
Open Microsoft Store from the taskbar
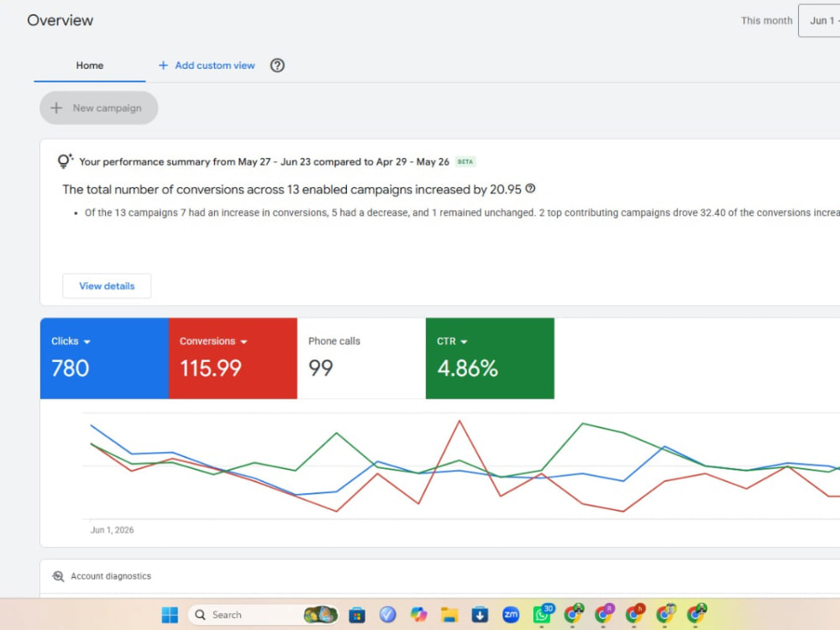point(357,615)
